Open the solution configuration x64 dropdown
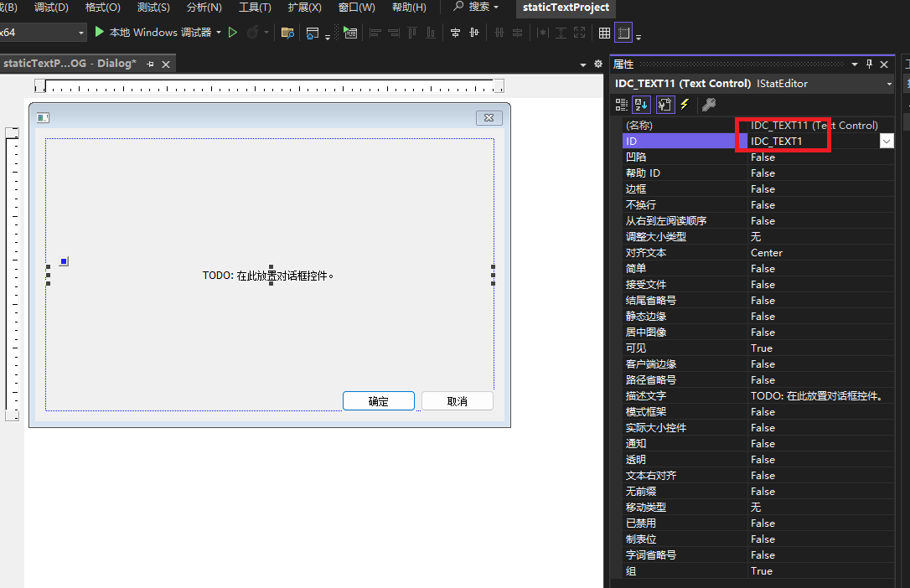The image size is (910, 588). tap(80, 32)
